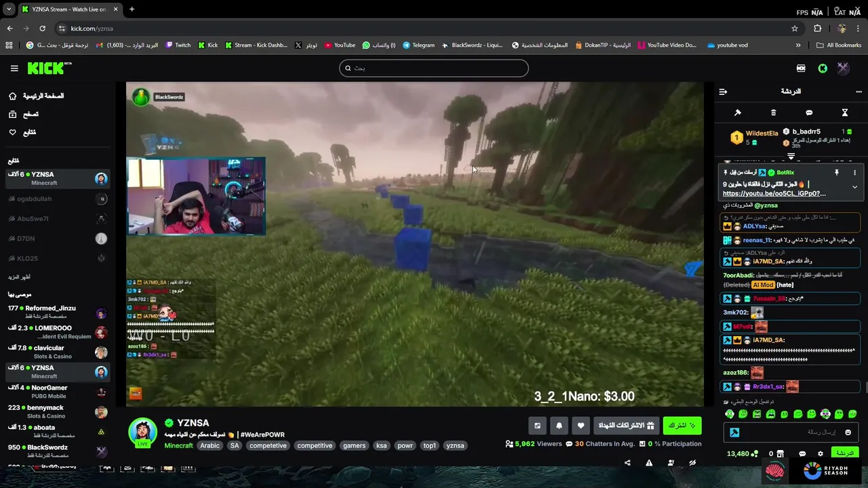Click the trash clear-chat icon

coord(773,113)
